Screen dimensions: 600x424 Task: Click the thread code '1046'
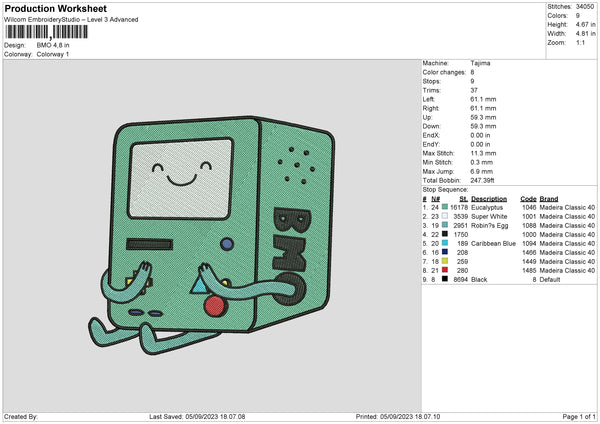point(529,207)
